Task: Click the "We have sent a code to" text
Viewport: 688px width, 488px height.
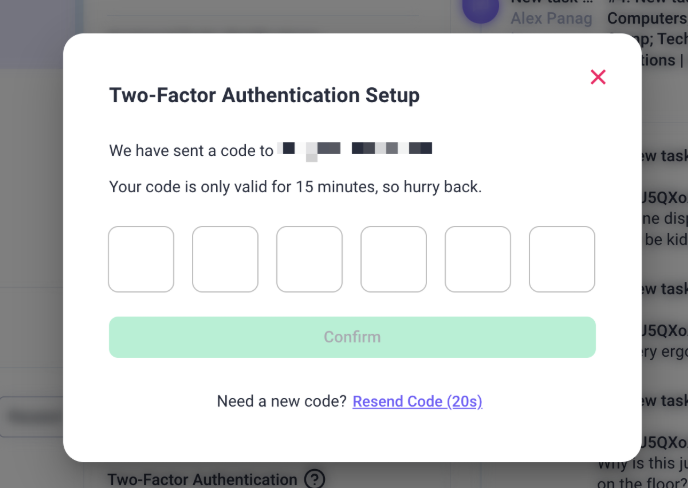Action: pyautogui.click(x=191, y=151)
